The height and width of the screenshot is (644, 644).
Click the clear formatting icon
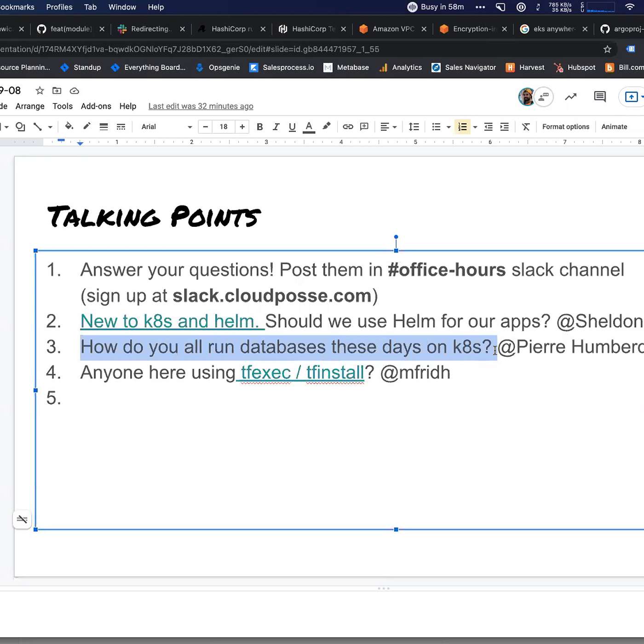click(x=526, y=127)
